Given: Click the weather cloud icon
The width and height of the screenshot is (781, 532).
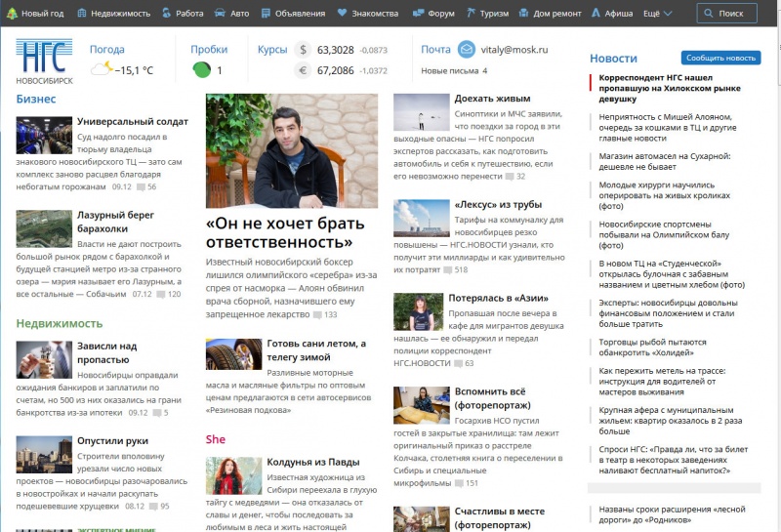Looking at the screenshot, I should pyautogui.click(x=102, y=69).
